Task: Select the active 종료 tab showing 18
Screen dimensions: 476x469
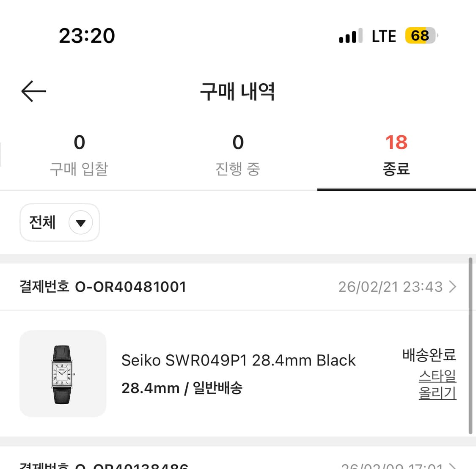Action: point(396,154)
